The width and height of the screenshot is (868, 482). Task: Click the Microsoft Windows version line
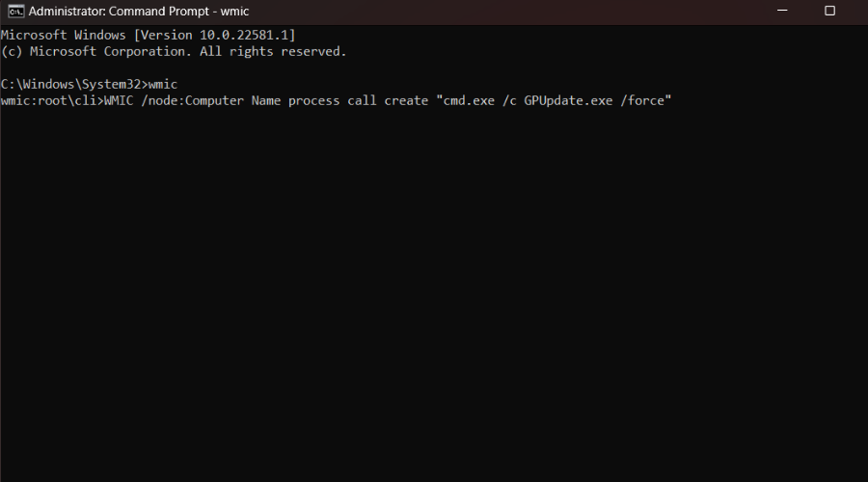(148, 35)
